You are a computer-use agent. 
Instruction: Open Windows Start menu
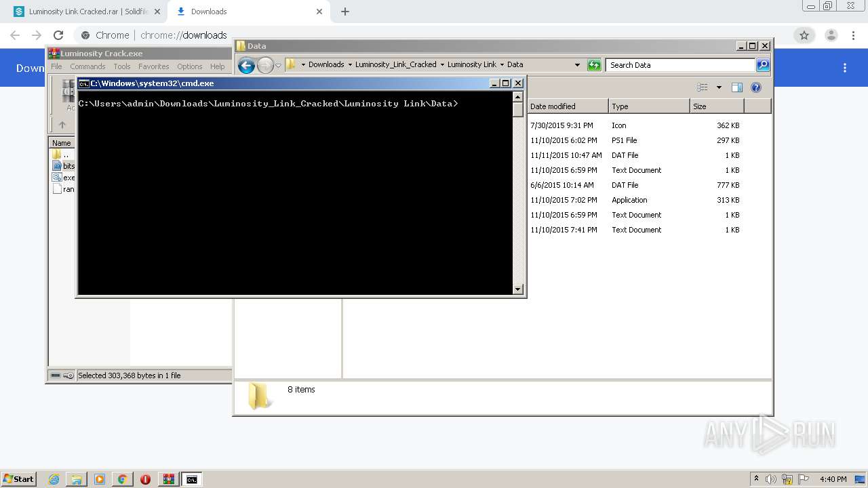(18, 479)
